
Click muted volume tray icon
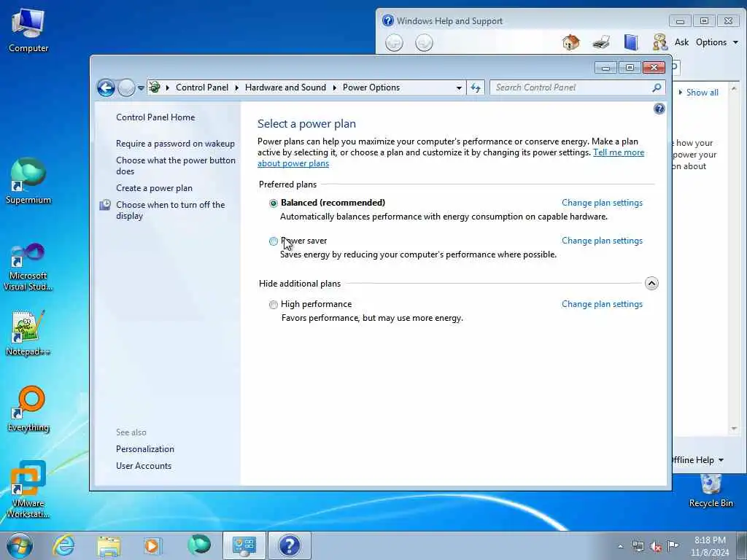pos(656,547)
